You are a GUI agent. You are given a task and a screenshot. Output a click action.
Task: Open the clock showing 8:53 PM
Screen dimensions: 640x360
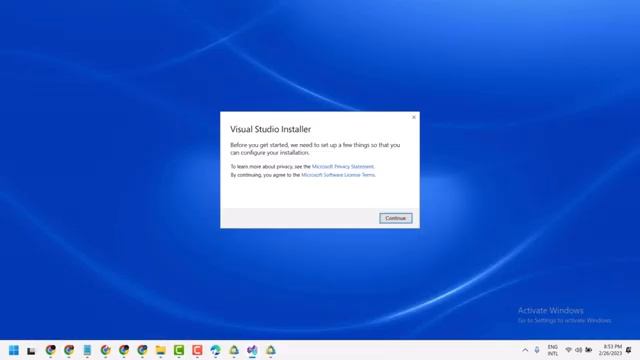point(611,350)
